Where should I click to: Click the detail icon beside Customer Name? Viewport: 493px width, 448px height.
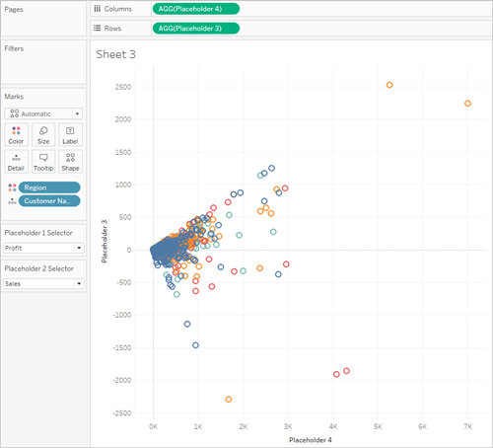click(x=12, y=201)
